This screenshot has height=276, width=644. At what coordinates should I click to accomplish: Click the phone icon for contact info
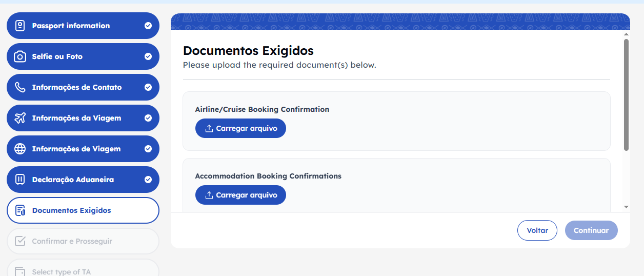point(20,87)
